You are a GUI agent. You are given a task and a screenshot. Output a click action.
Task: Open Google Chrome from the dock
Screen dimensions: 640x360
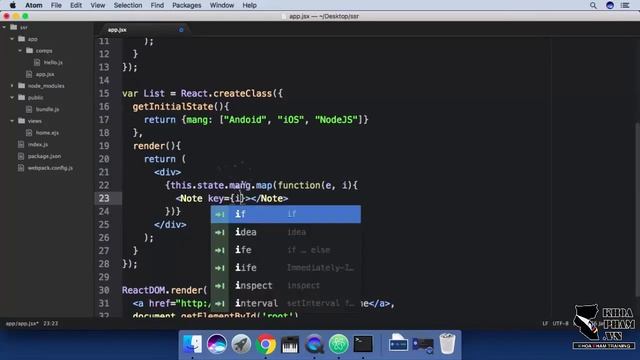click(266, 344)
